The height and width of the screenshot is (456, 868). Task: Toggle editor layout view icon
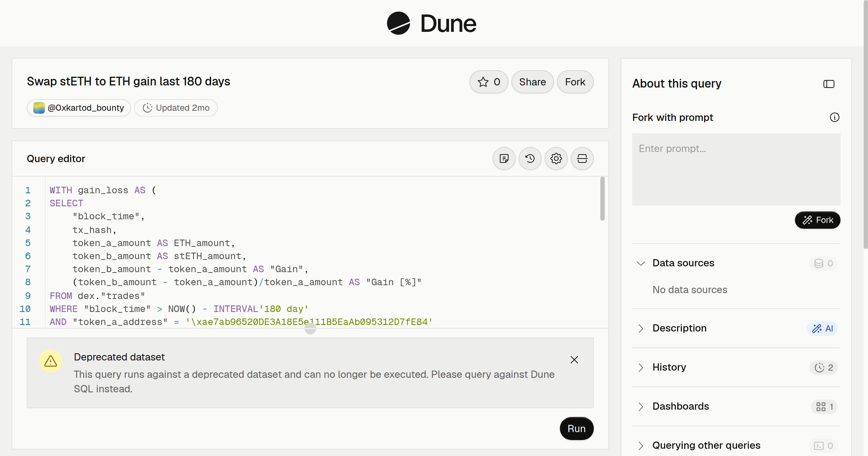coord(582,159)
